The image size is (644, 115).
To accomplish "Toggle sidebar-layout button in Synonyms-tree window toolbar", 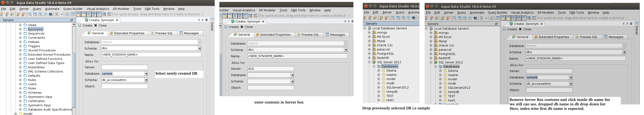I will coord(78,14).
